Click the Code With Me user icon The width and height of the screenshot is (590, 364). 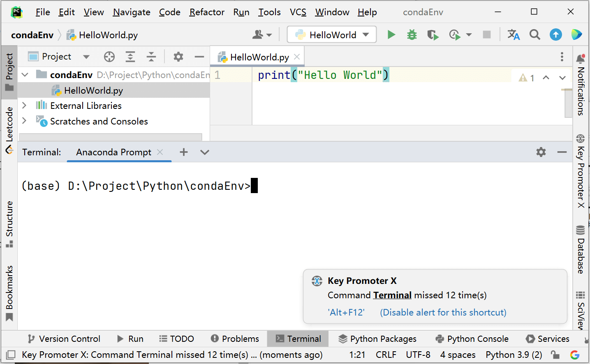point(258,35)
